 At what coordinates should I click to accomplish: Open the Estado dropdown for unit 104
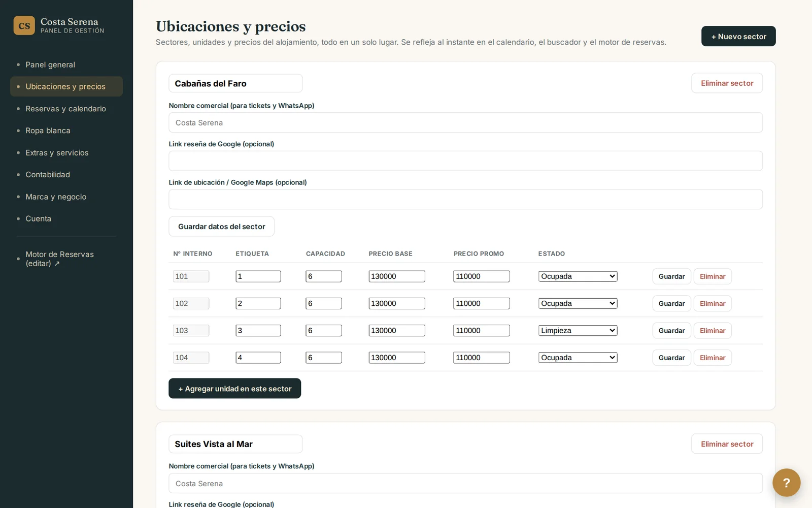click(x=578, y=358)
